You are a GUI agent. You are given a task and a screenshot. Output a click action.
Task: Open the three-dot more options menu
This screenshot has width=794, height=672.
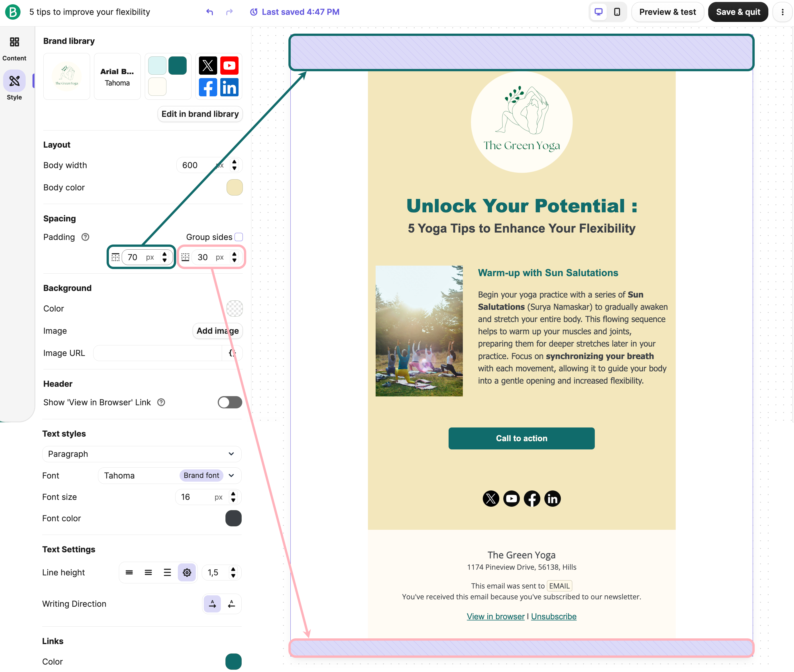pyautogui.click(x=783, y=12)
